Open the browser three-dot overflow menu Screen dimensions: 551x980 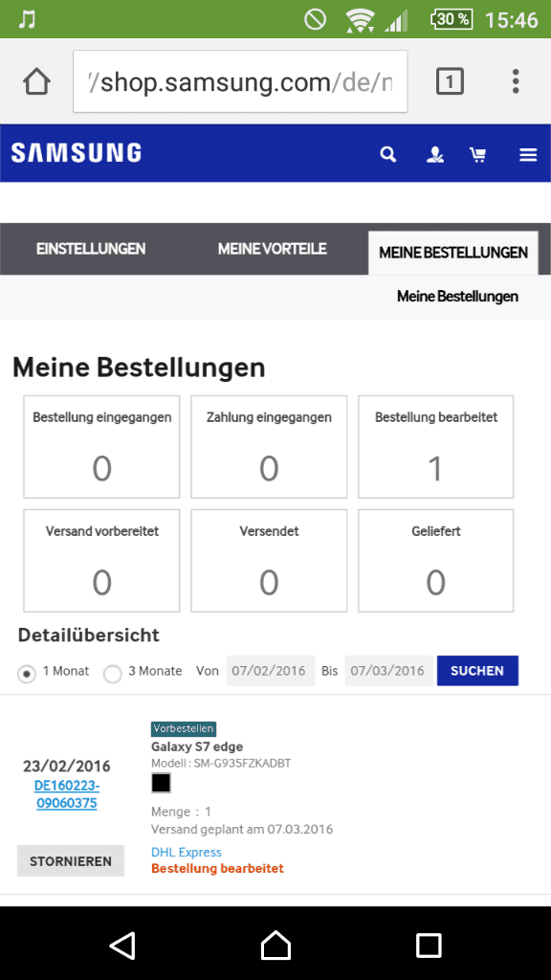516,81
